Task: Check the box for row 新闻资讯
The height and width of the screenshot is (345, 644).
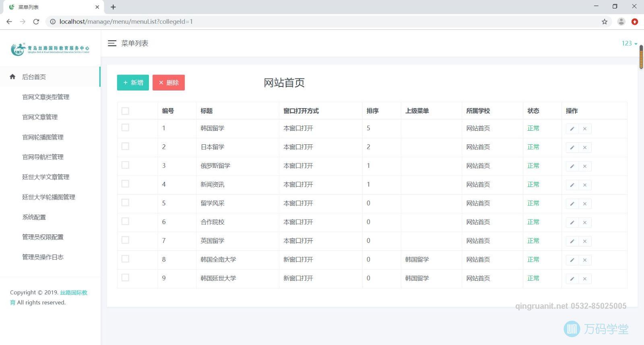Action: point(125,184)
